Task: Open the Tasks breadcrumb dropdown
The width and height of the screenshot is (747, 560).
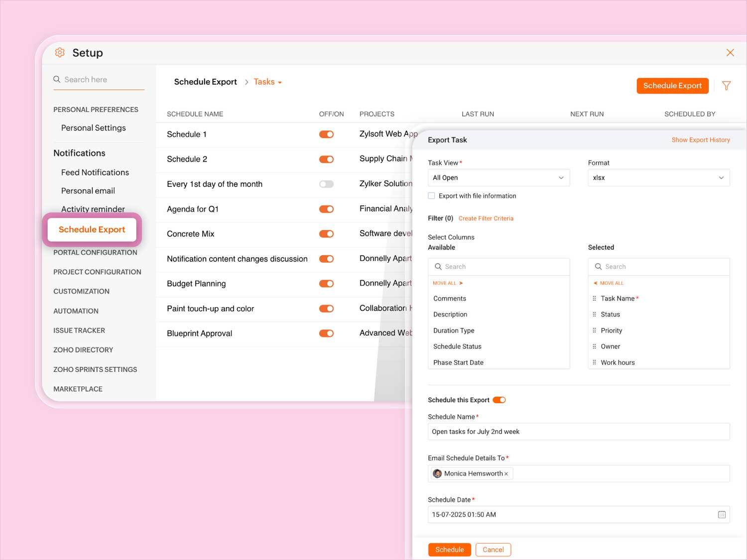Action: [268, 82]
